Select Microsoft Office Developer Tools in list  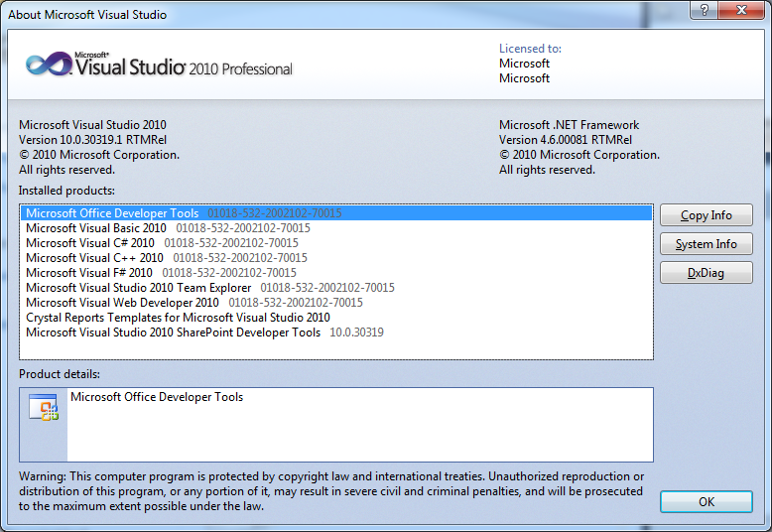(x=112, y=213)
